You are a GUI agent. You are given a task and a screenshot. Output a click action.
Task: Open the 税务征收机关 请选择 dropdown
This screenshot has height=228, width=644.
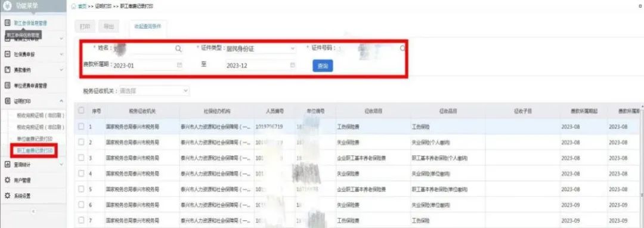pos(154,90)
